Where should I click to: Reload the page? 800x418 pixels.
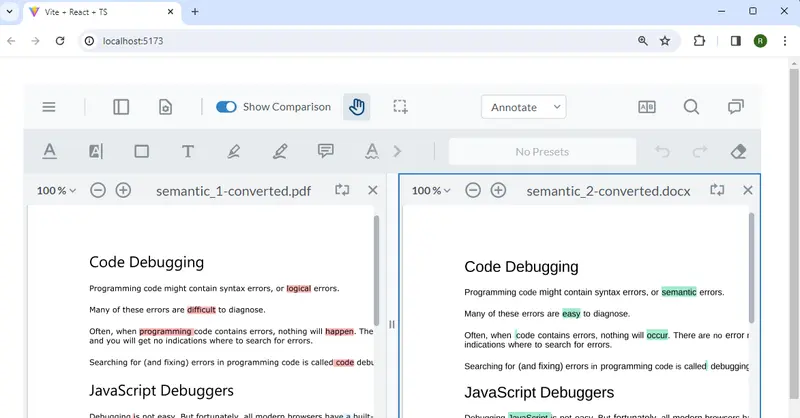60,41
